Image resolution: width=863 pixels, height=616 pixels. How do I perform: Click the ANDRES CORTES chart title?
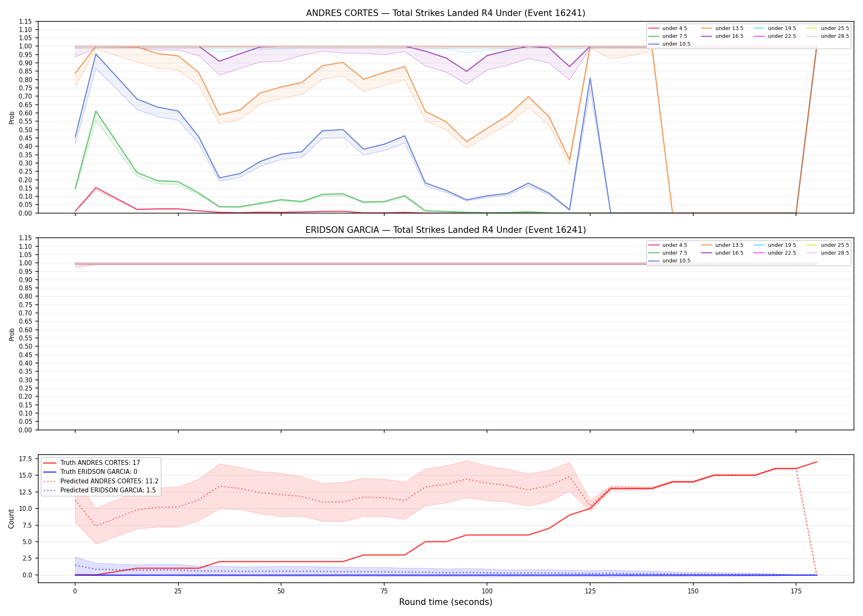click(x=445, y=13)
